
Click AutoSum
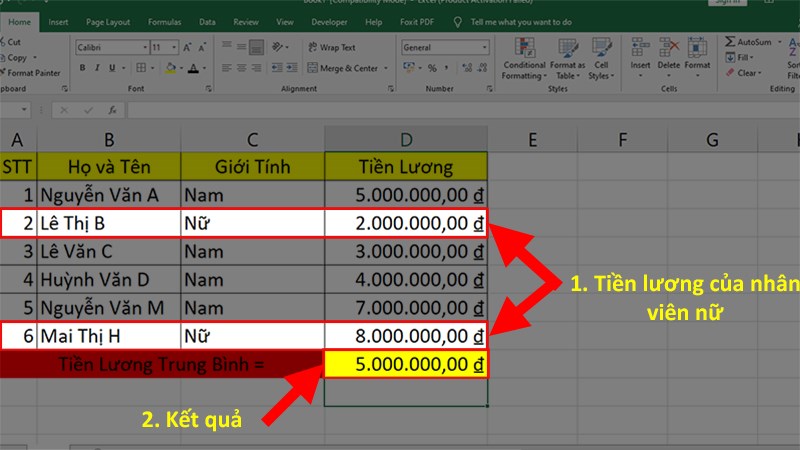tap(748, 42)
